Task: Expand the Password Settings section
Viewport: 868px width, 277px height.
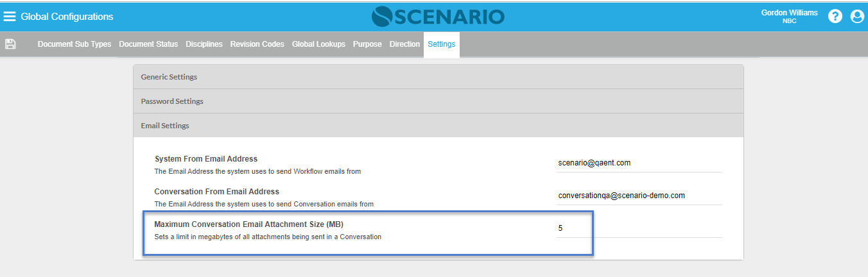Action: coord(438,101)
